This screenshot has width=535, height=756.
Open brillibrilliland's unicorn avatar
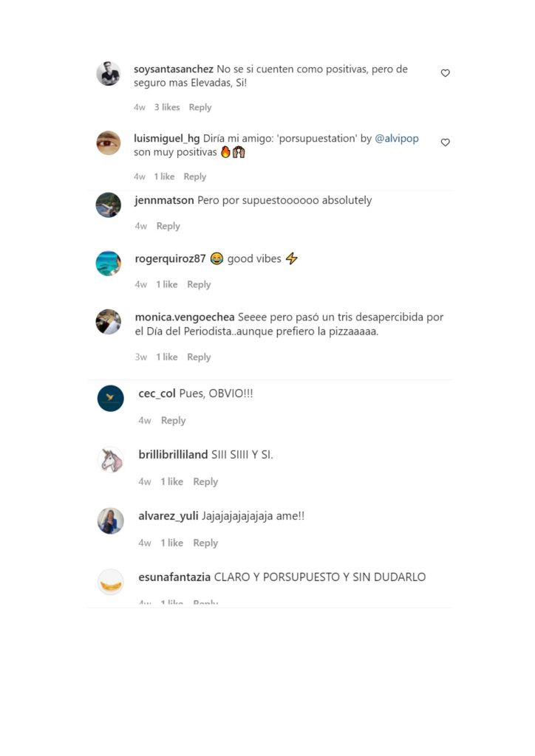(111, 459)
